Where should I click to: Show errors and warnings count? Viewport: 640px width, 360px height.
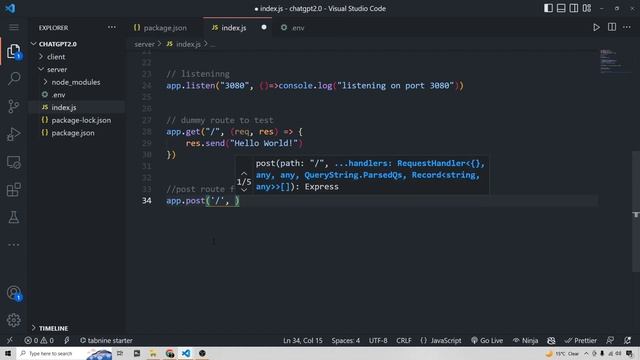pos(39,340)
